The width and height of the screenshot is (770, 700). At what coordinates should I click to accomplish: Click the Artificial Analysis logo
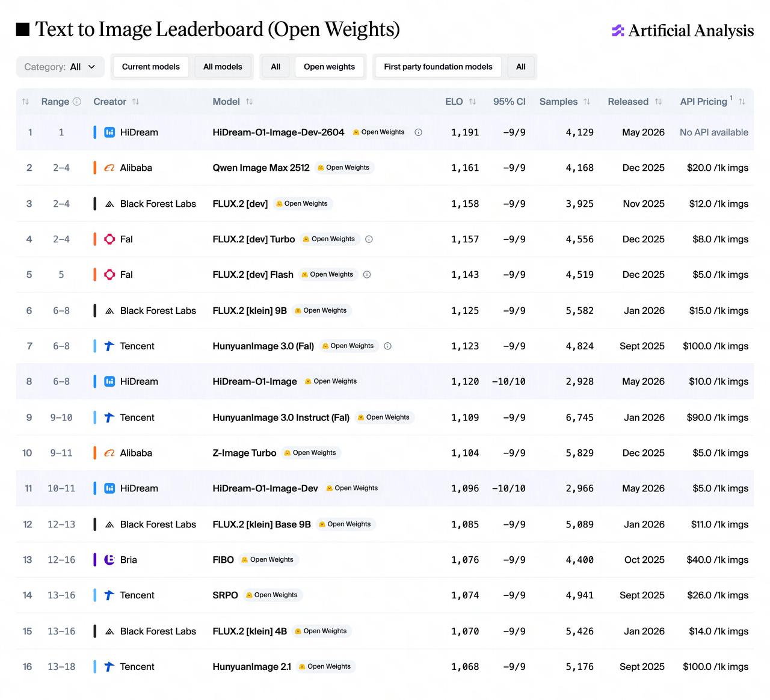[x=683, y=31]
